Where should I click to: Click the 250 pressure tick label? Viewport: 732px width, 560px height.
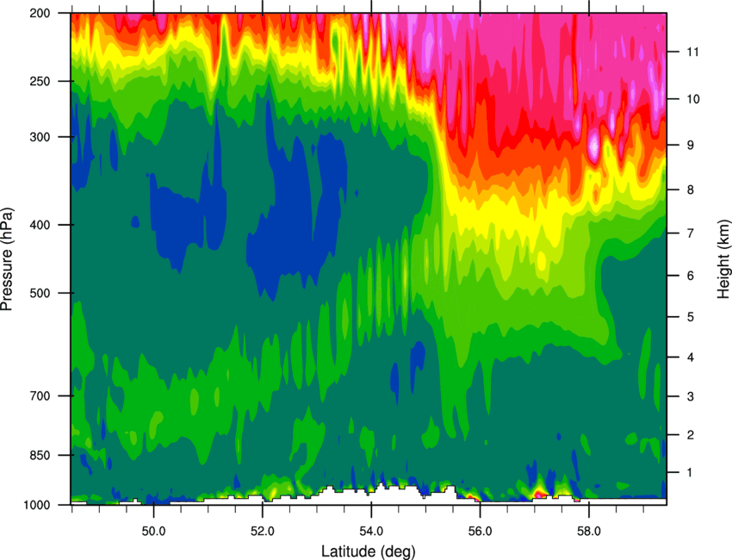point(40,81)
